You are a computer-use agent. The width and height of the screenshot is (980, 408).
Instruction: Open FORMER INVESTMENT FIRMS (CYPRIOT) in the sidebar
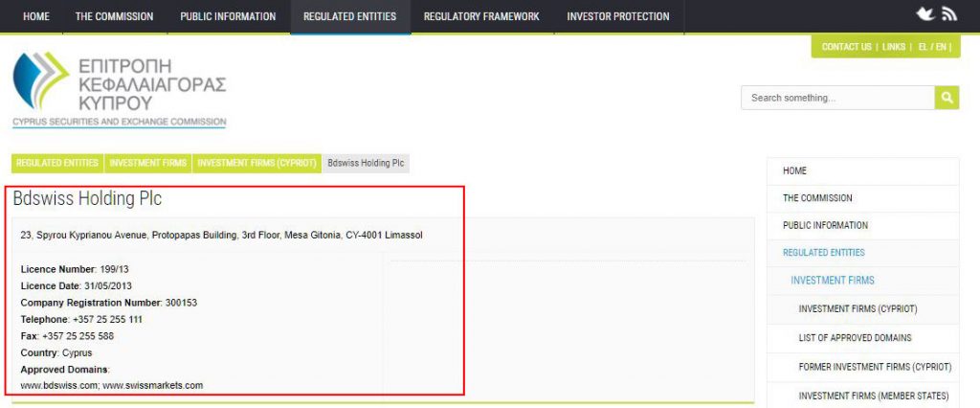point(875,367)
